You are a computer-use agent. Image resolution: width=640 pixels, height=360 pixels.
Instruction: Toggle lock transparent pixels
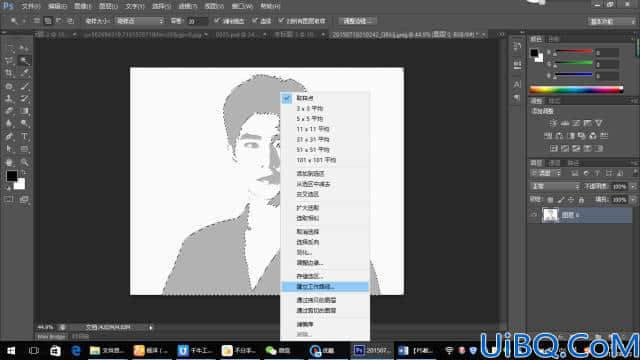pos(550,200)
